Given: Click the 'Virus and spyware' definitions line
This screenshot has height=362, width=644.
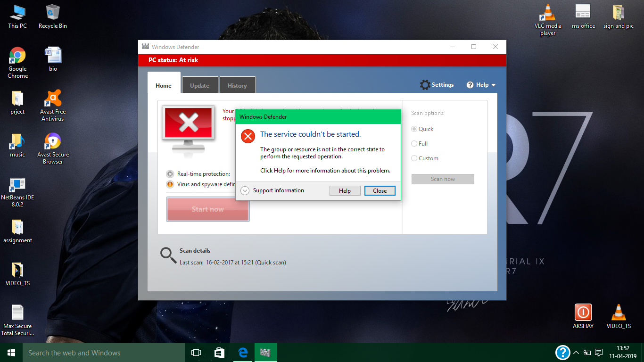Looking at the screenshot, I should 201,184.
